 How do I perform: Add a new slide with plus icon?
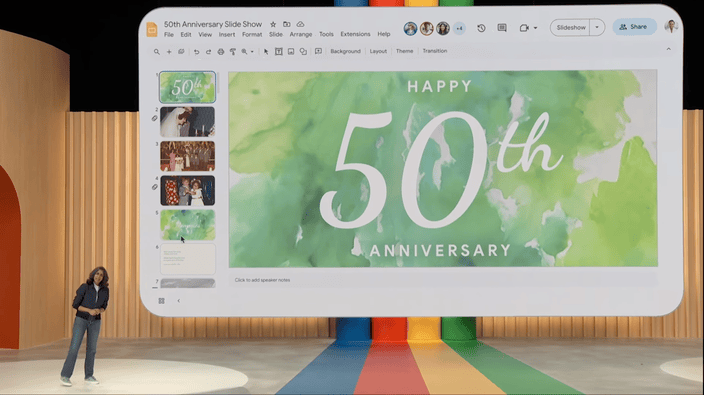pos(169,52)
